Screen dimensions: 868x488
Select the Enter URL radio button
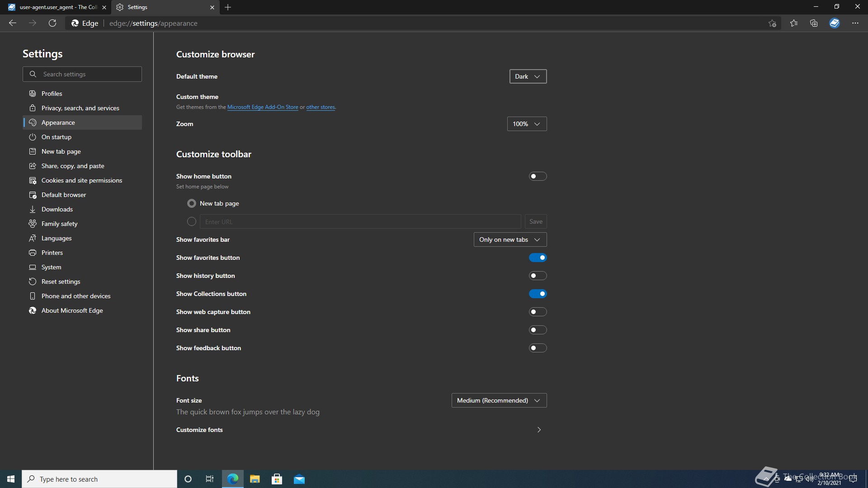pyautogui.click(x=192, y=221)
